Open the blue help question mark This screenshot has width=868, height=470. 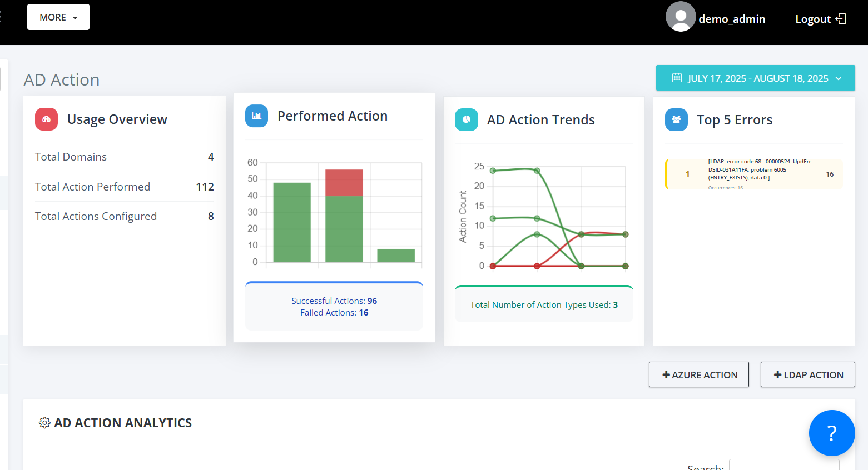pos(832,433)
